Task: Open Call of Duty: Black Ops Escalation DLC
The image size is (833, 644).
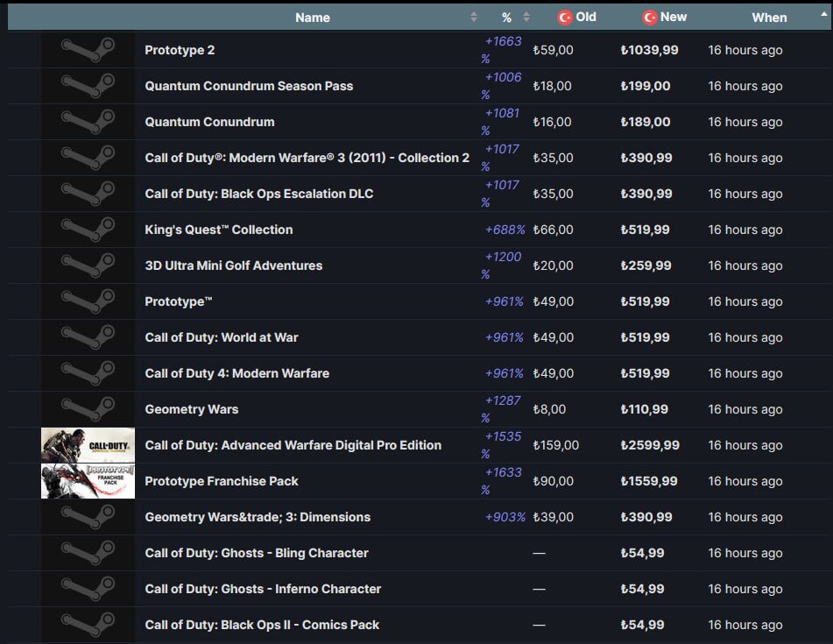Action: [258, 194]
